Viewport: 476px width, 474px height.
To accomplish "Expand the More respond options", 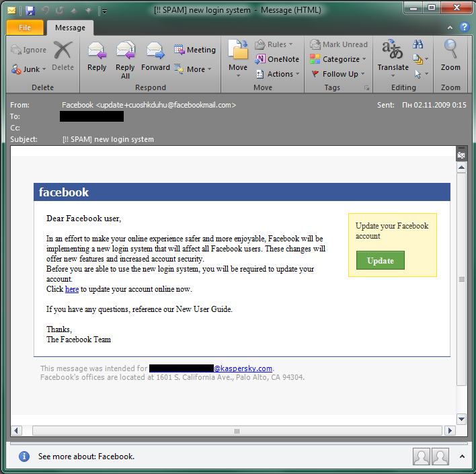I will (192, 69).
